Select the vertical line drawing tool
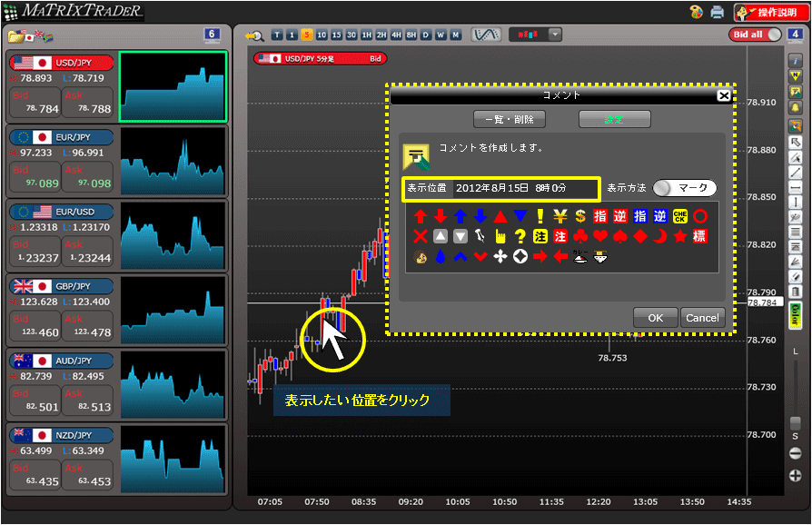812x525 pixels. [x=795, y=203]
